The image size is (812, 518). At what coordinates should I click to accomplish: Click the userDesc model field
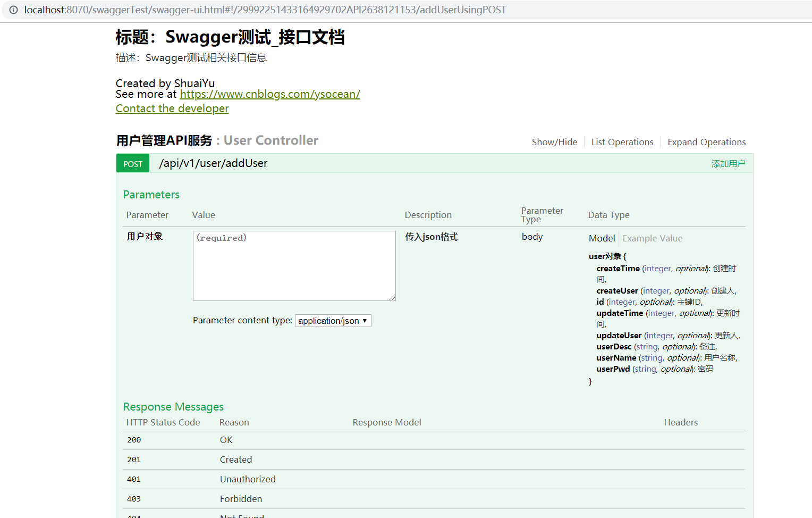(x=614, y=347)
